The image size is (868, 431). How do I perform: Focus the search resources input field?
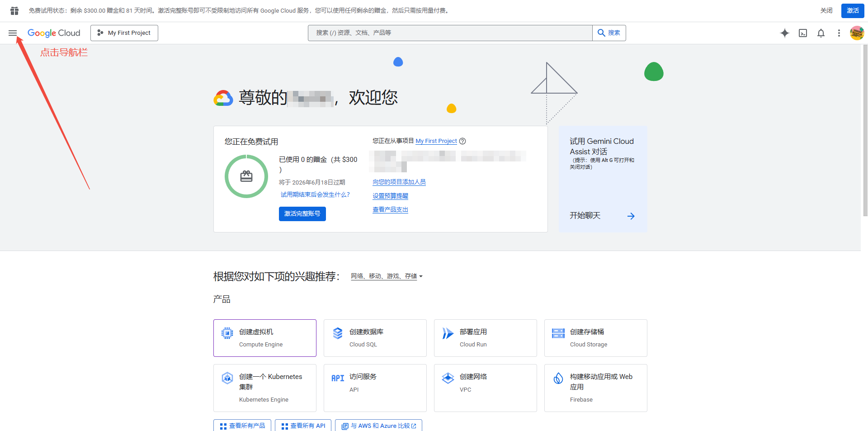[x=450, y=33]
